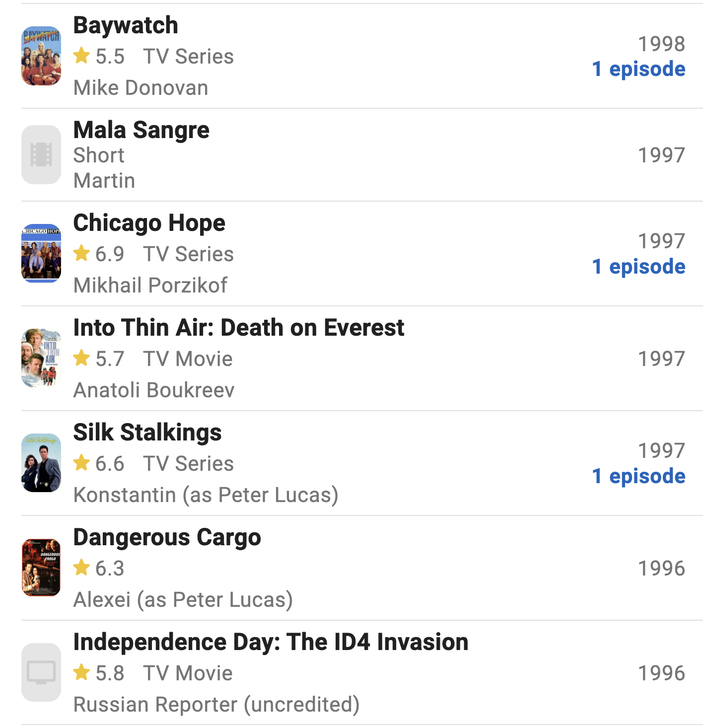
Task: Open Baywatch's 1 episode link
Action: [638, 69]
